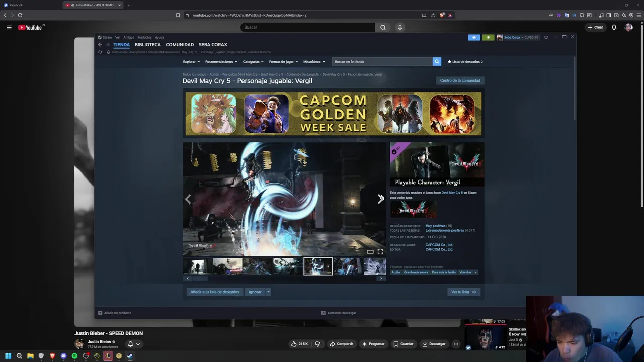Click the Compartir button under video
This screenshot has width=644, height=362.
click(341, 344)
